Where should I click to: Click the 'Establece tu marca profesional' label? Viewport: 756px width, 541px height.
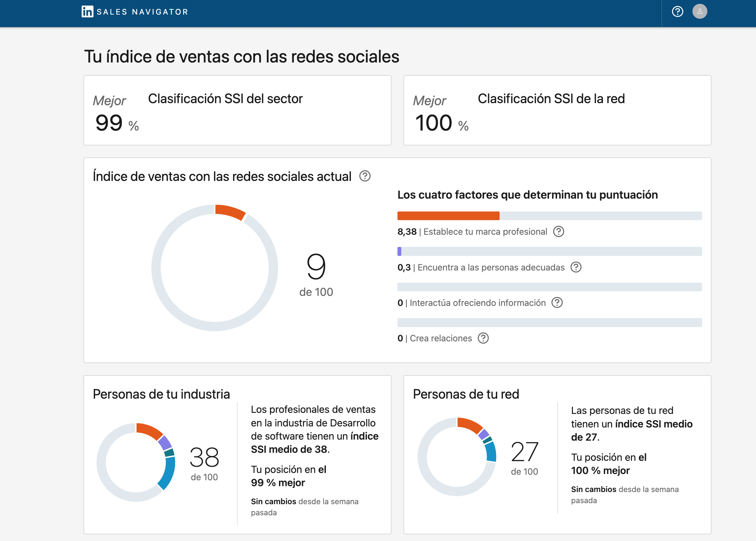[485, 232]
